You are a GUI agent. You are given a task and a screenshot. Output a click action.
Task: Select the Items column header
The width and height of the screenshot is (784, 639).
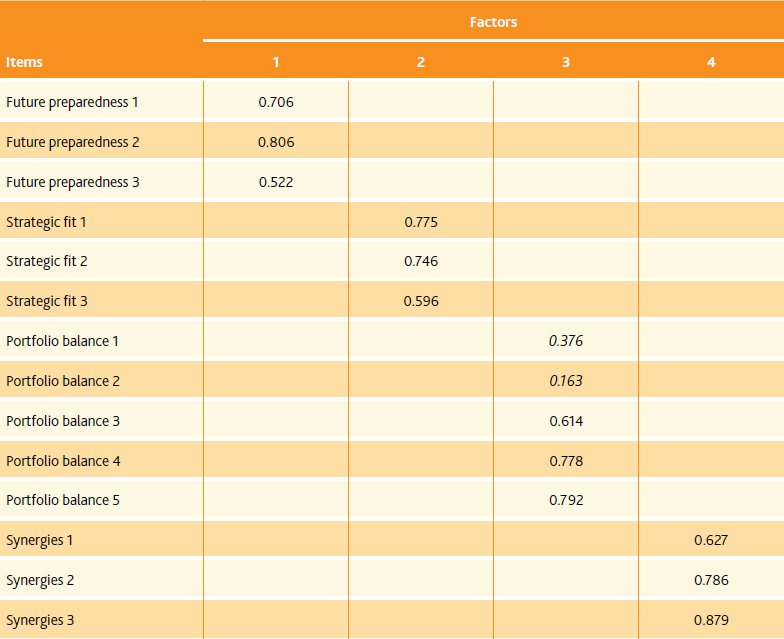click(24, 62)
